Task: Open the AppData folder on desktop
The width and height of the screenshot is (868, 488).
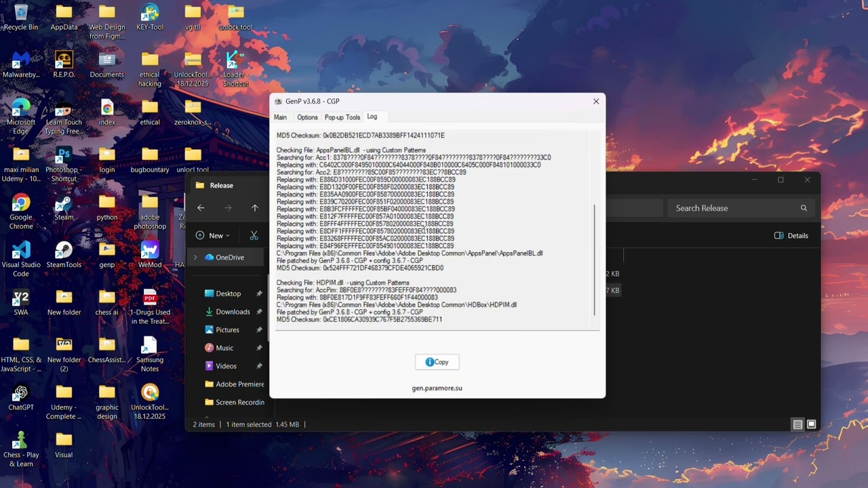Action: (64, 18)
